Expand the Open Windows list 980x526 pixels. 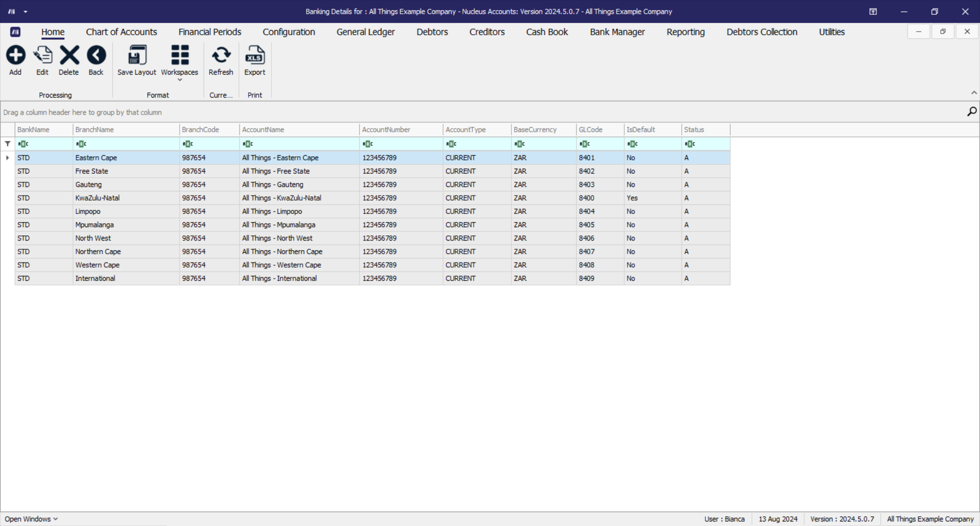pos(31,519)
